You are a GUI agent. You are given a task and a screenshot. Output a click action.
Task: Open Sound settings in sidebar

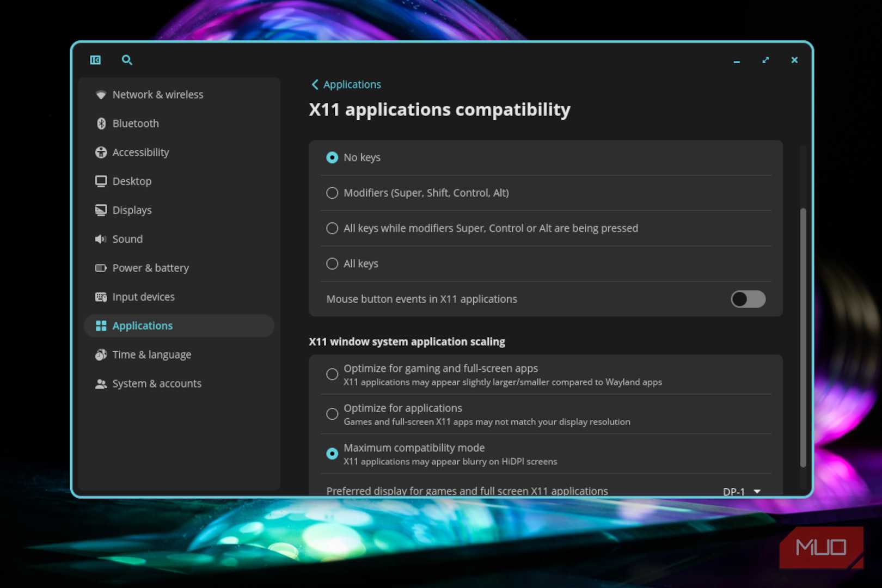pos(179,239)
